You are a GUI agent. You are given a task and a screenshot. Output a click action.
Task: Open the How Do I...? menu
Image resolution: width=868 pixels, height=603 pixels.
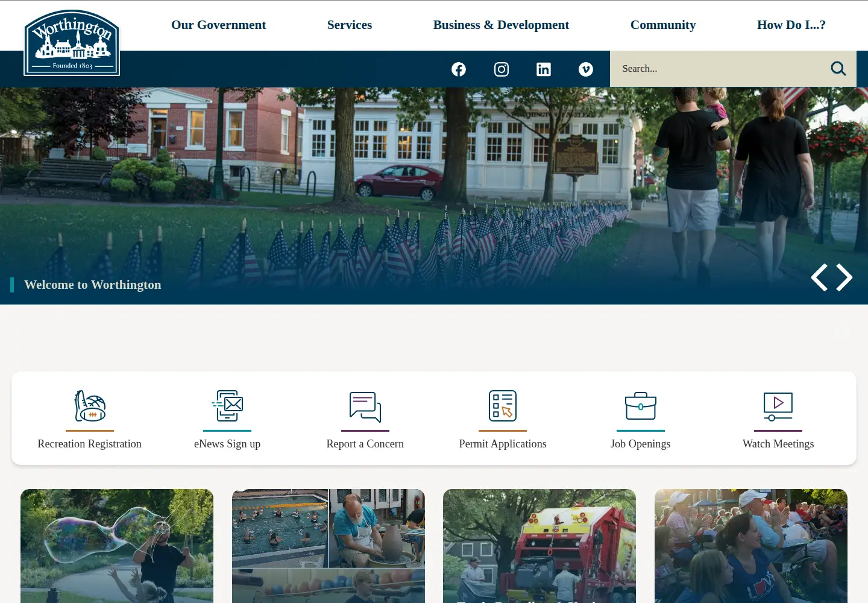coord(791,25)
